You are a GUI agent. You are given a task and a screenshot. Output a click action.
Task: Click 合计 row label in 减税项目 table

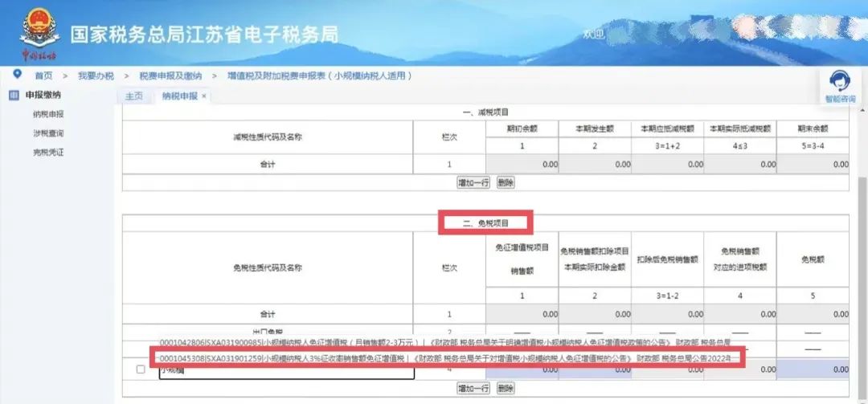[x=268, y=165]
